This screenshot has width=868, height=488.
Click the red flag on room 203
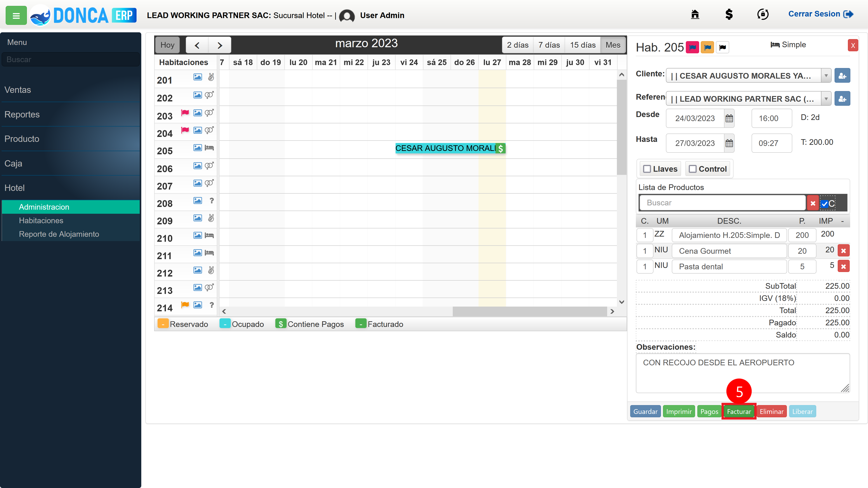(185, 113)
